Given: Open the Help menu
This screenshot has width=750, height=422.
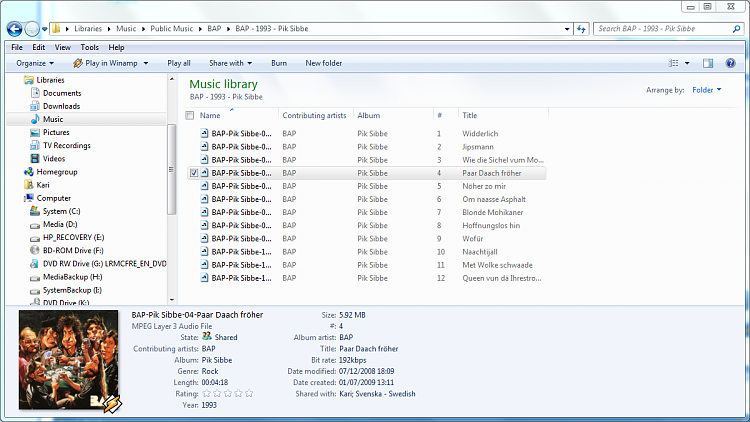Looking at the screenshot, I should [116, 47].
